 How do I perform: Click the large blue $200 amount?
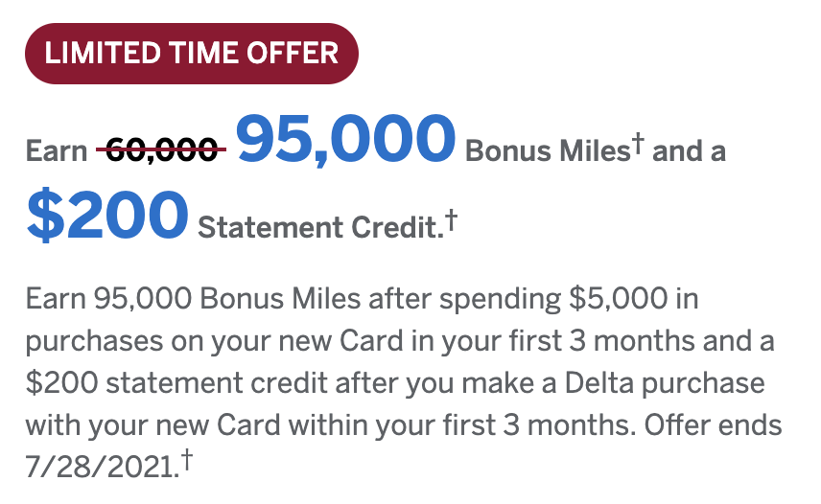point(106,215)
